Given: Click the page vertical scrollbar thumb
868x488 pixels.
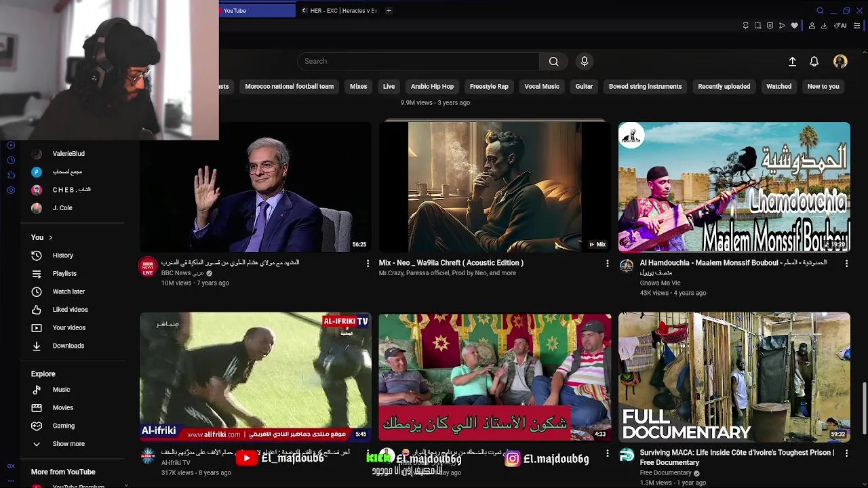Looking at the screenshot, I should (864, 408).
